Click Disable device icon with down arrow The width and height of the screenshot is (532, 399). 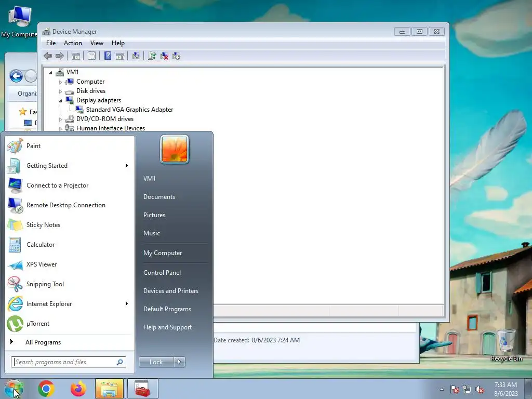pyautogui.click(x=176, y=56)
